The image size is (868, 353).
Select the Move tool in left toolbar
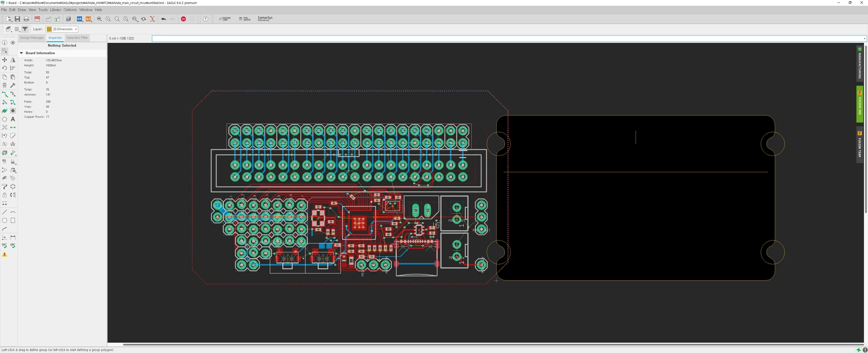(5, 60)
